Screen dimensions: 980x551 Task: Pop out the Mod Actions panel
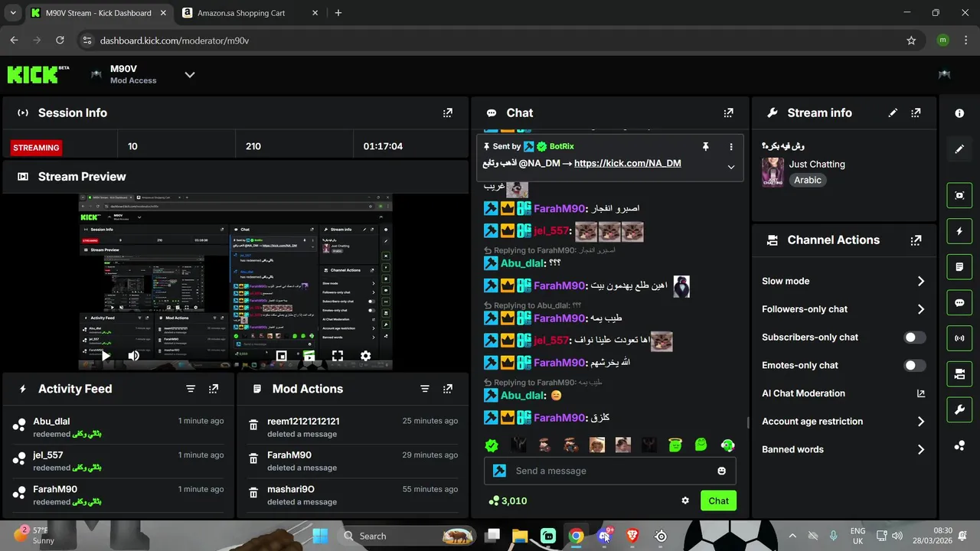448,389
